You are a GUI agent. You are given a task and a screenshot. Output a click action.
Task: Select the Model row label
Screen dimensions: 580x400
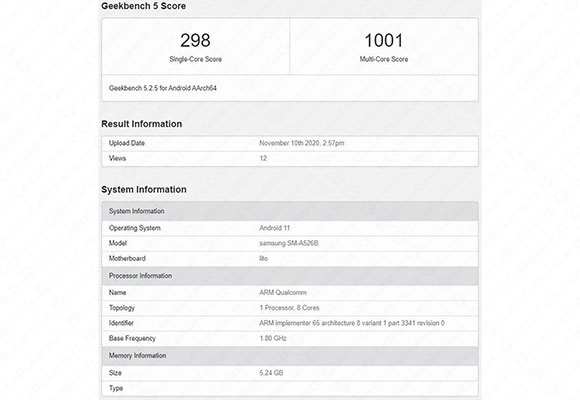(118, 243)
